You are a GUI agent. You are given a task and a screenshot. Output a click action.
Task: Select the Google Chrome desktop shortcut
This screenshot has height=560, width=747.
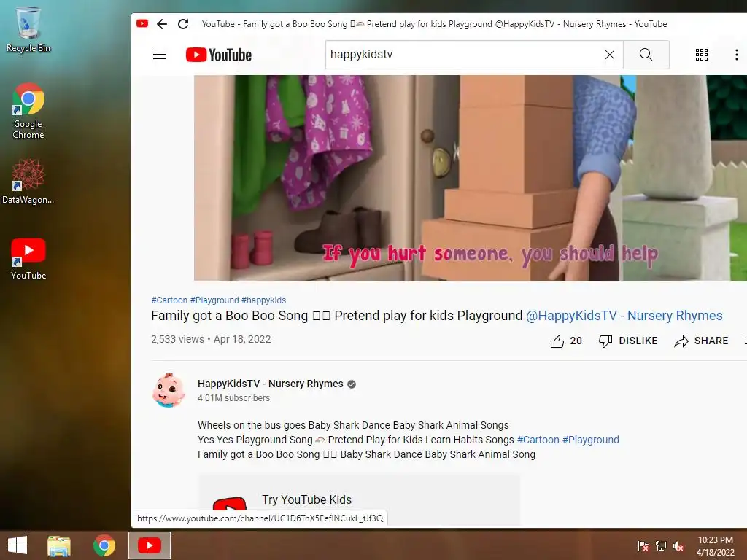point(28,112)
